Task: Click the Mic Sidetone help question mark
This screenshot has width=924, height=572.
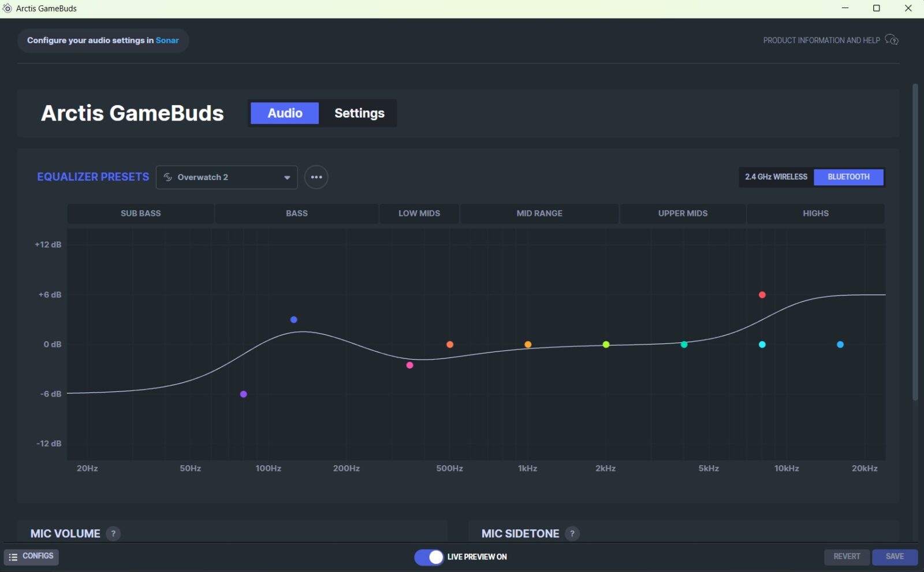Action: [572, 534]
